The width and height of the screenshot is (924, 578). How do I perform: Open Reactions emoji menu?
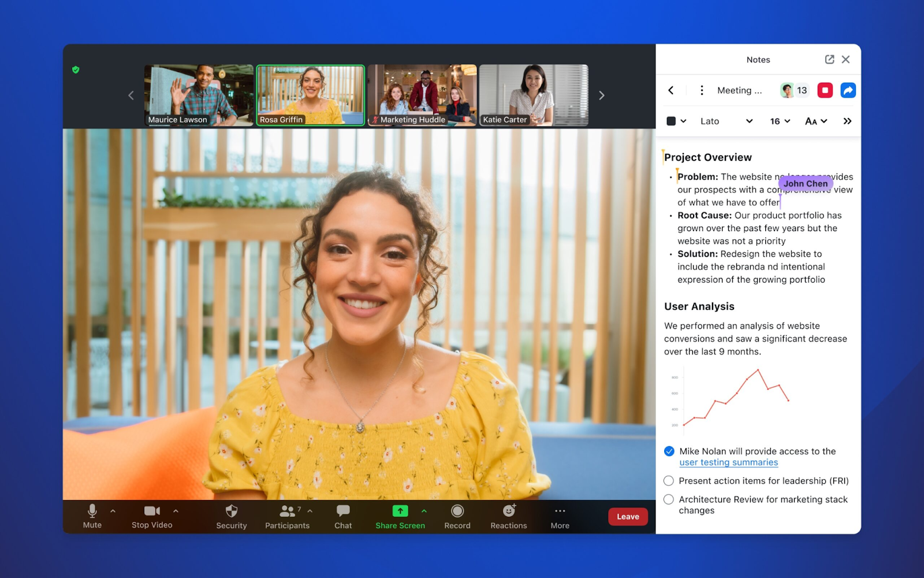[508, 516]
